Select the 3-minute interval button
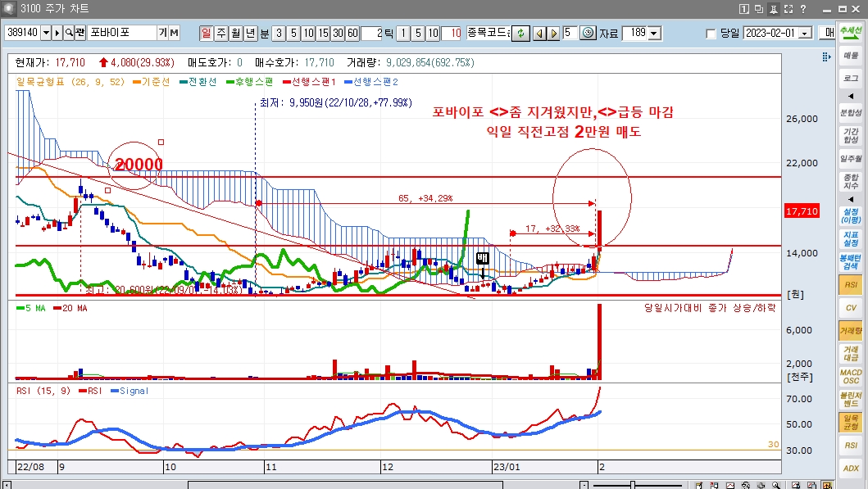 point(279,34)
